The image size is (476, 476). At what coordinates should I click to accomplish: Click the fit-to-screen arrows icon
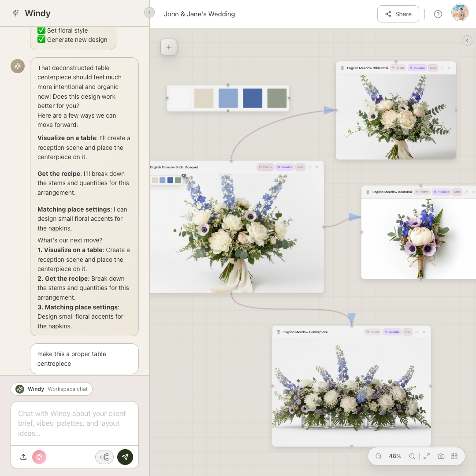click(x=427, y=456)
